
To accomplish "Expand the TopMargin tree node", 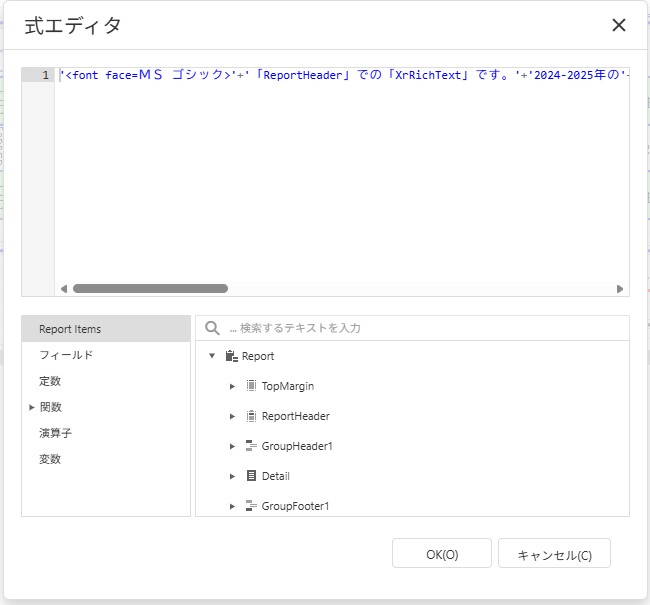I will point(232,386).
